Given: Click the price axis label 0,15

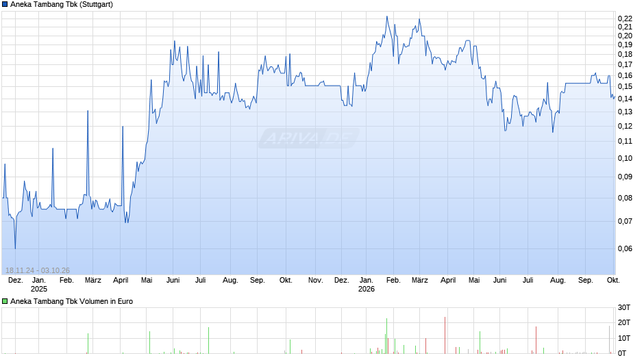Looking at the screenshot, I should pos(625,87).
